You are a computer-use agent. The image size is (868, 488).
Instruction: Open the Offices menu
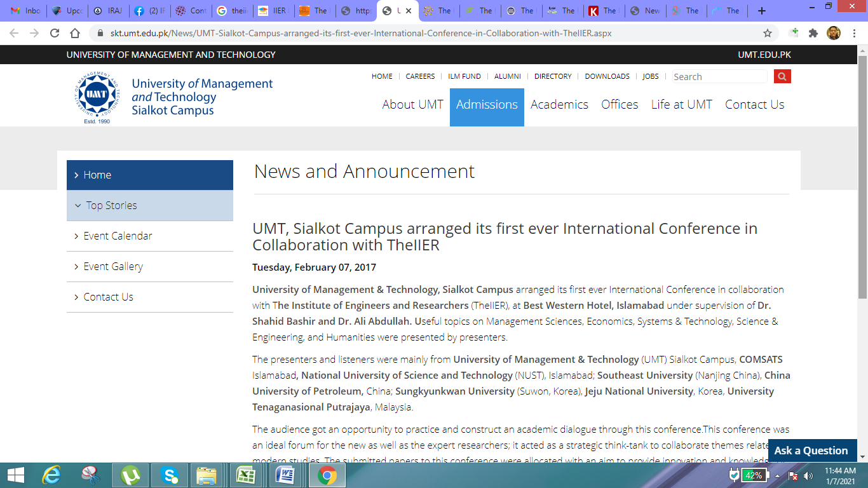tap(620, 105)
